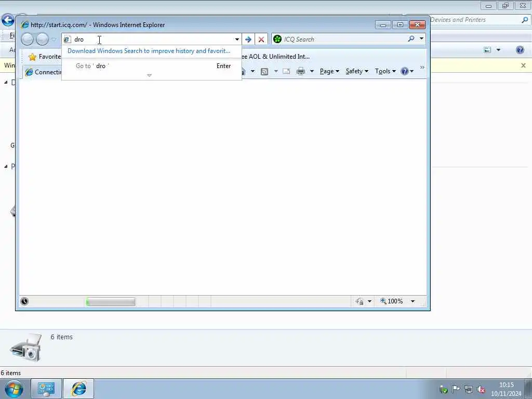Click the taskbar clock showing 10:15
532x399 pixels.
506,389
